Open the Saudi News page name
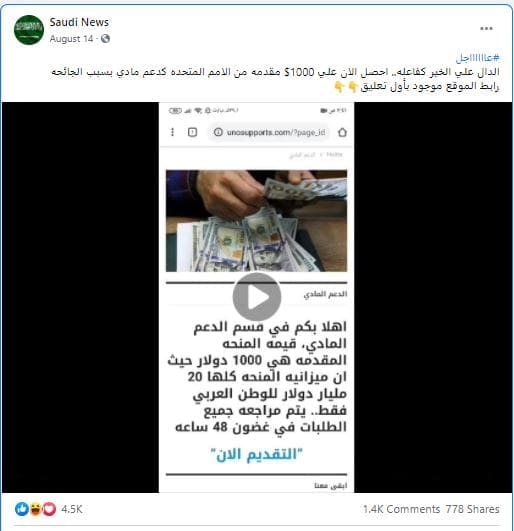 point(79,22)
